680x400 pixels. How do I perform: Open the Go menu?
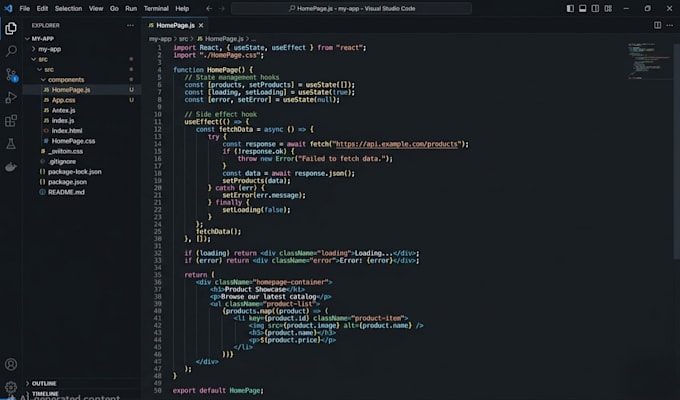coord(114,8)
